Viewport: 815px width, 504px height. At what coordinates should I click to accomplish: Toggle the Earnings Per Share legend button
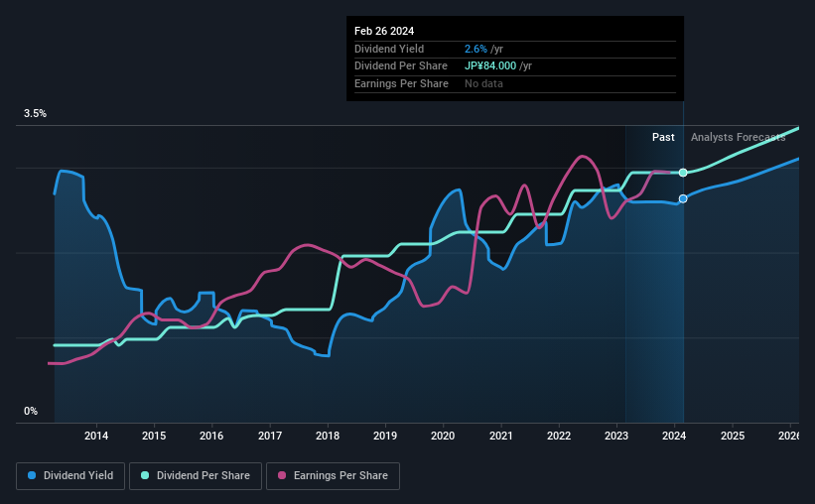coord(333,476)
